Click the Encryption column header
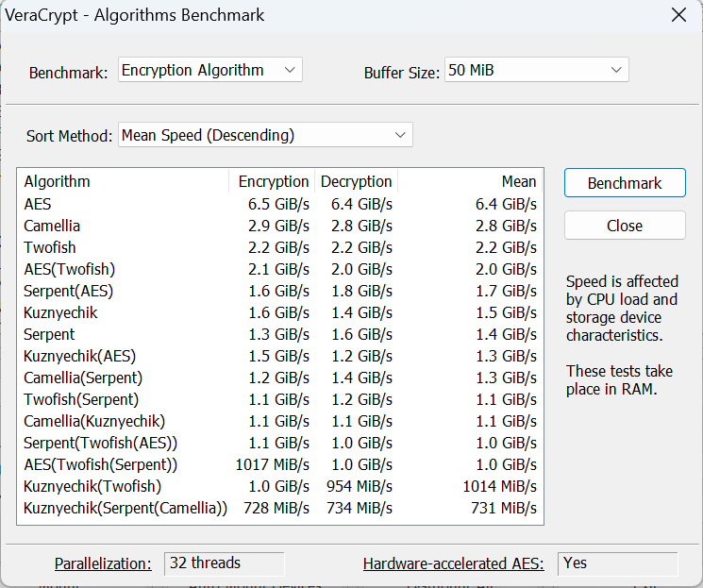Image resolution: width=703 pixels, height=588 pixels. tap(273, 181)
